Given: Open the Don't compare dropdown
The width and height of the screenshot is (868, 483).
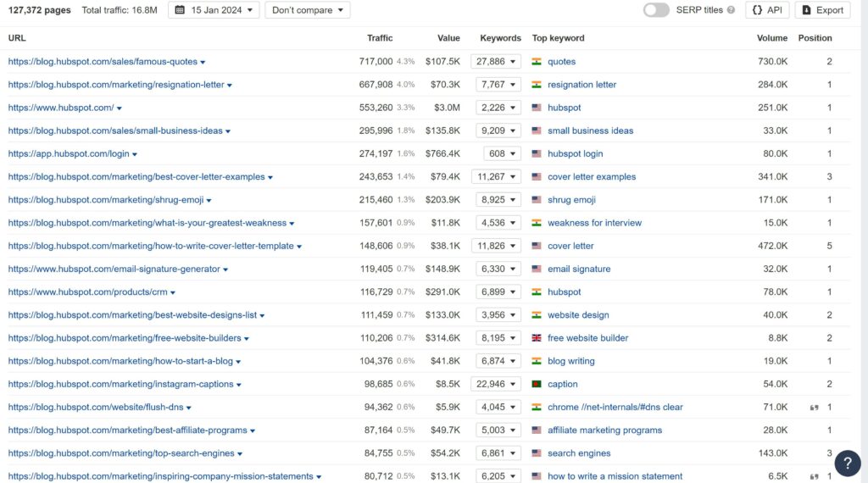Looking at the screenshot, I should tap(307, 10).
